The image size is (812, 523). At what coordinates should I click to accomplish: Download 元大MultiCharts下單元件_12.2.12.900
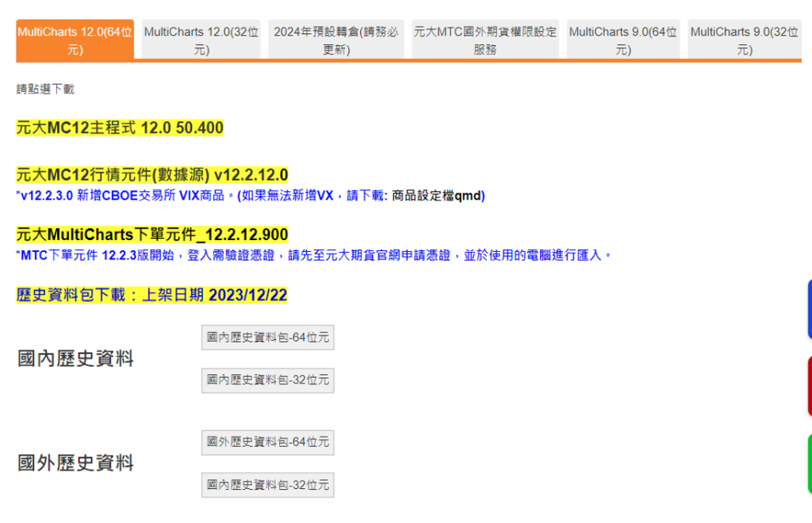coord(152,235)
